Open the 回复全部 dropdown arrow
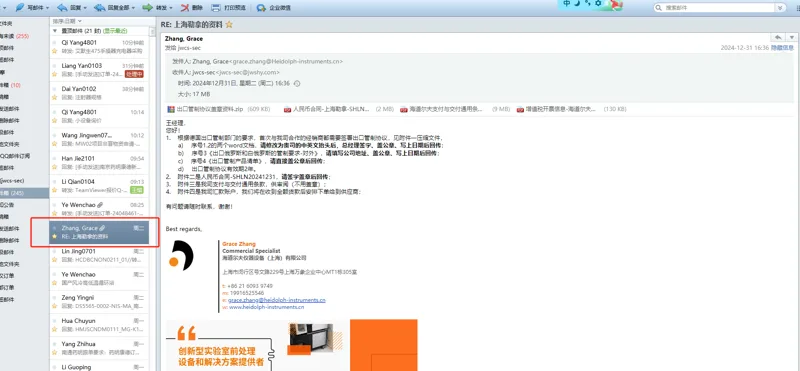Image resolution: width=800 pixels, height=371 pixels. point(134,8)
